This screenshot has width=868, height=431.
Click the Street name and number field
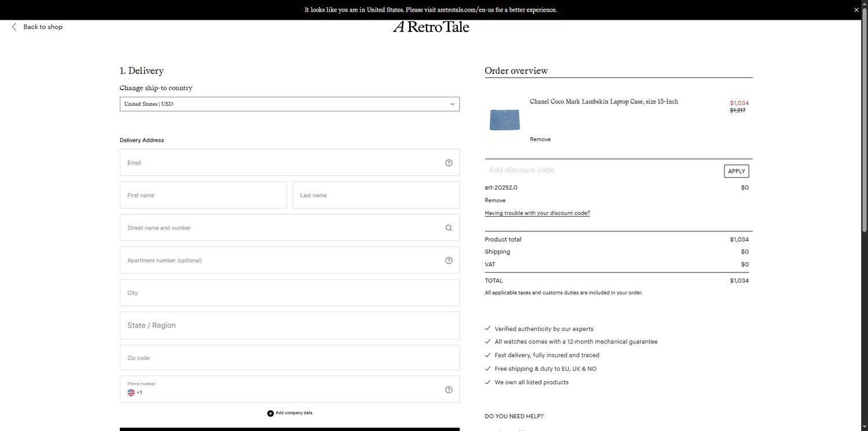pos(289,228)
